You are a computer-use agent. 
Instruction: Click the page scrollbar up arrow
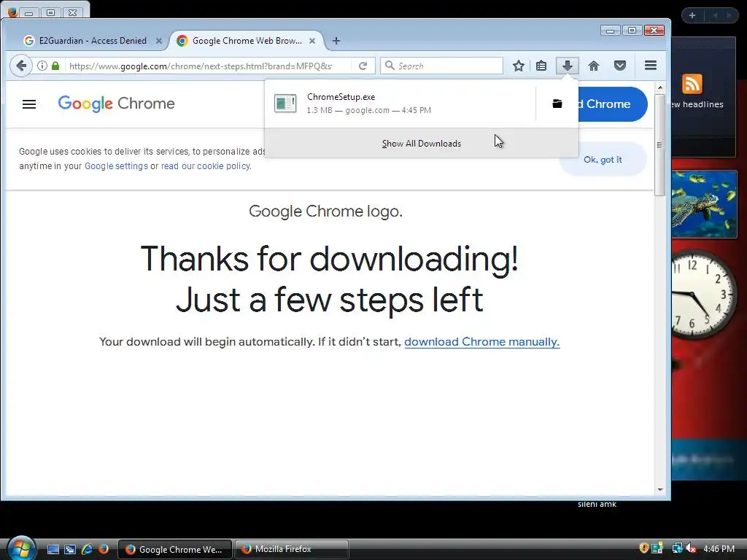tap(659, 87)
